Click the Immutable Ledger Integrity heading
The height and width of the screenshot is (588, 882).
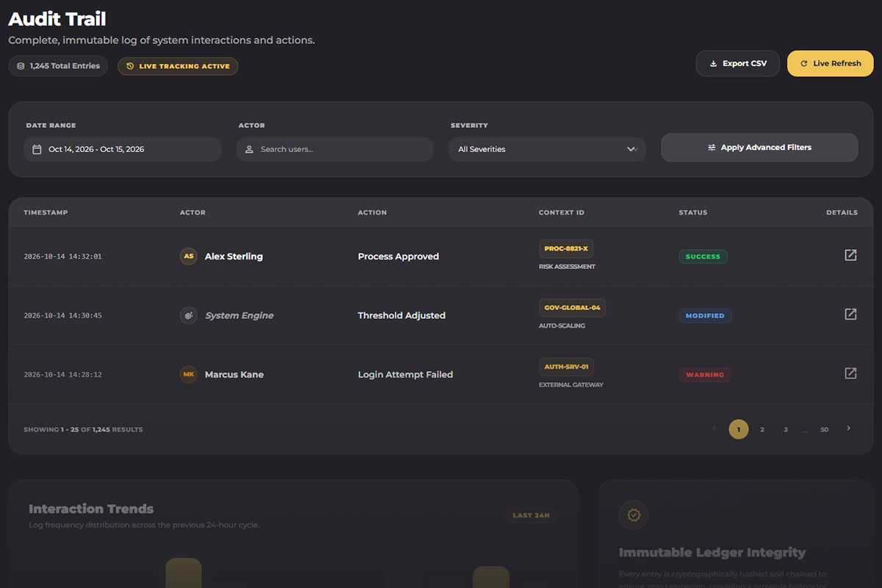(x=712, y=553)
